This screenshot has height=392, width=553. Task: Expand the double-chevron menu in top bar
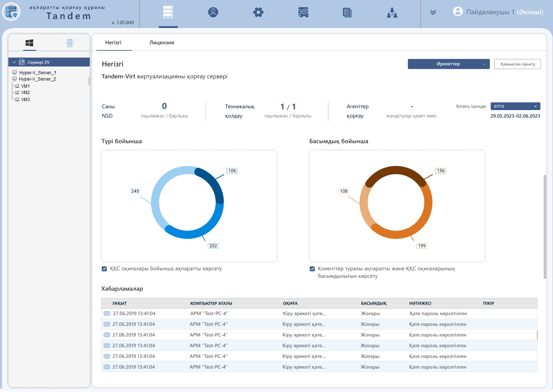coord(433,12)
